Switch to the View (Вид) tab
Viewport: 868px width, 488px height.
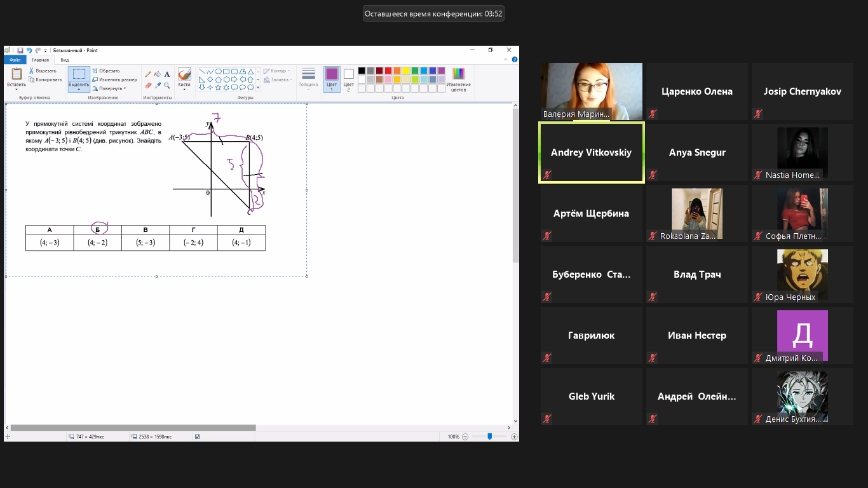pos(65,60)
